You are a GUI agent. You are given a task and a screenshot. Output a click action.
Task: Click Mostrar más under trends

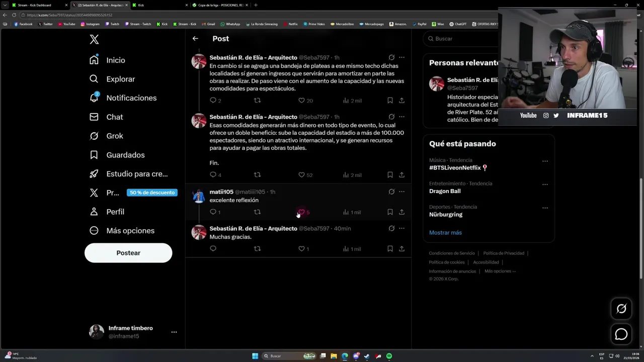click(x=445, y=233)
